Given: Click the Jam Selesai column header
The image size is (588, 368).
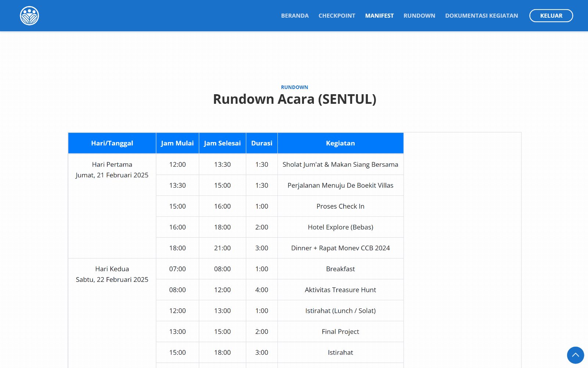Looking at the screenshot, I should pos(222,143).
